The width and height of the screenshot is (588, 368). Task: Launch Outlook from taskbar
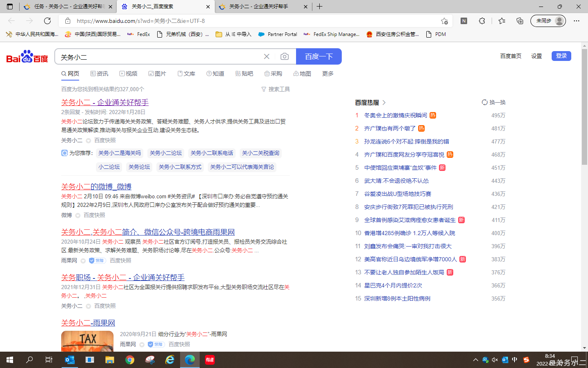(70, 360)
